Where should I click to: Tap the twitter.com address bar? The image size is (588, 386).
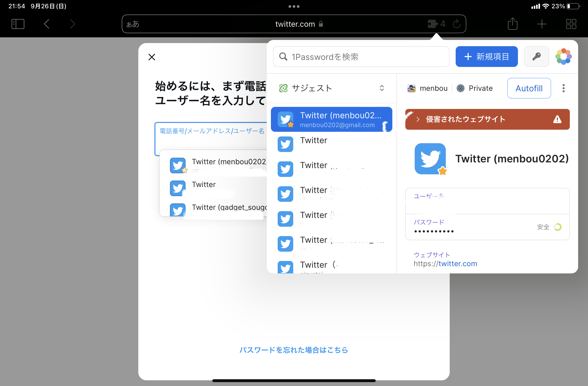tap(294, 24)
